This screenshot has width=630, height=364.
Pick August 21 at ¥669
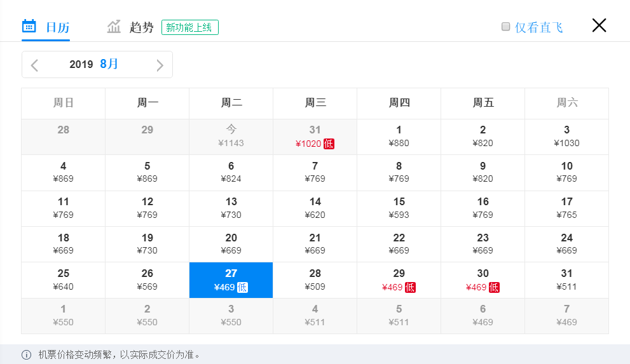click(315, 245)
